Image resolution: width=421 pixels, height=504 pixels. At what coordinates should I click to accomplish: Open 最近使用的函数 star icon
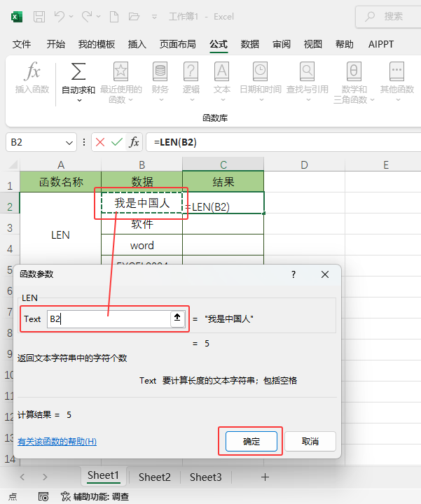click(121, 71)
